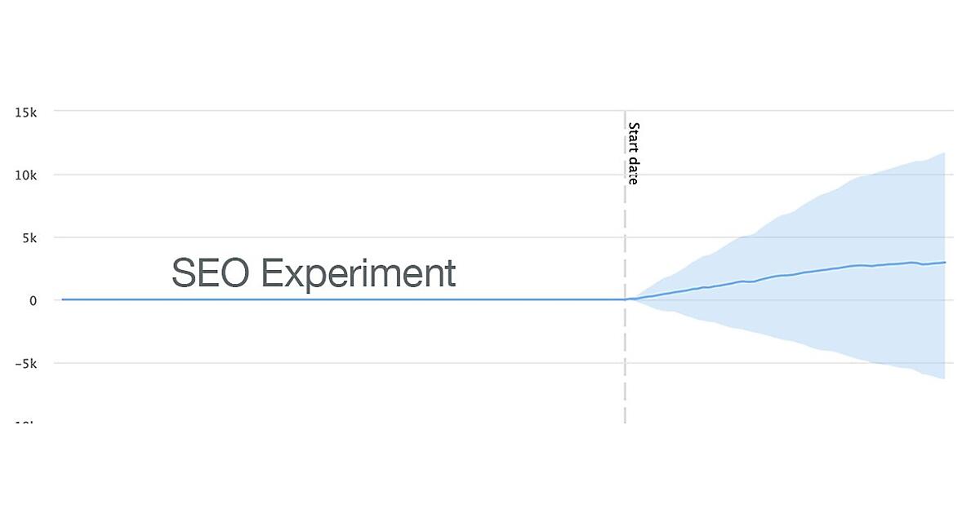Click the 10k horizontal gridline left of start date

327,174
